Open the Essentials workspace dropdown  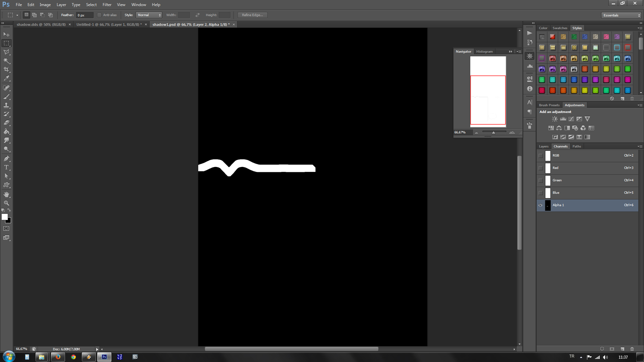[x=621, y=15]
